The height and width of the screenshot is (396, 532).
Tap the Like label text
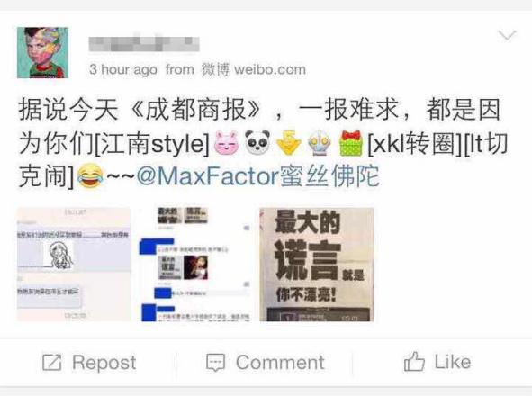[x=453, y=362]
